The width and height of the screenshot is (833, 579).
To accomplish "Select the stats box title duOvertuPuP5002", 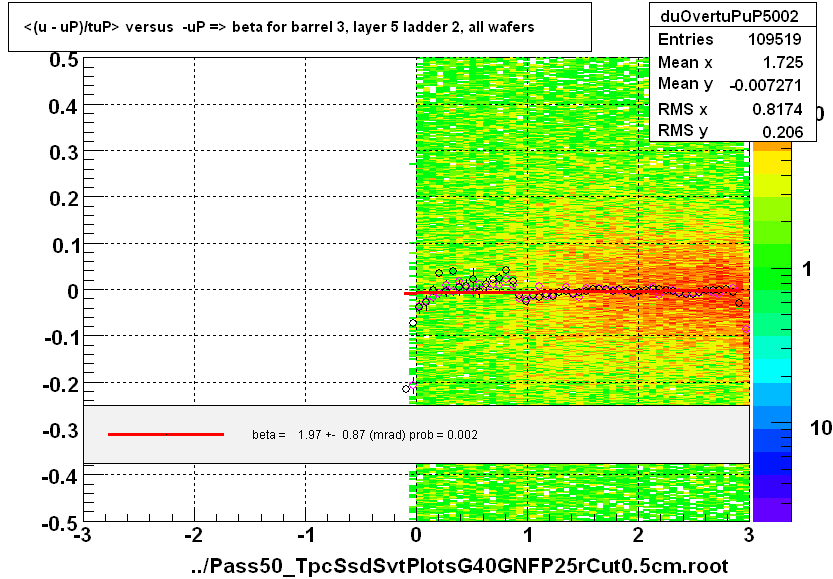I will (x=729, y=16).
